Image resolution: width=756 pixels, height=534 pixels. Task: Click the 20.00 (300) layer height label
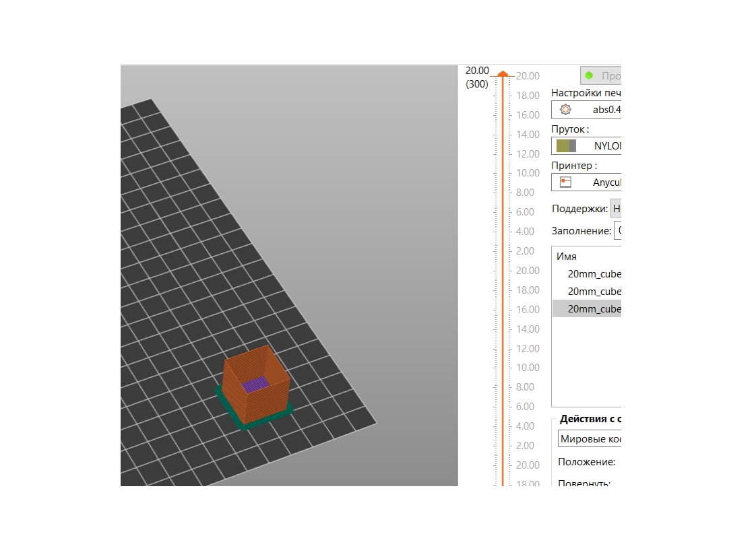(x=477, y=77)
